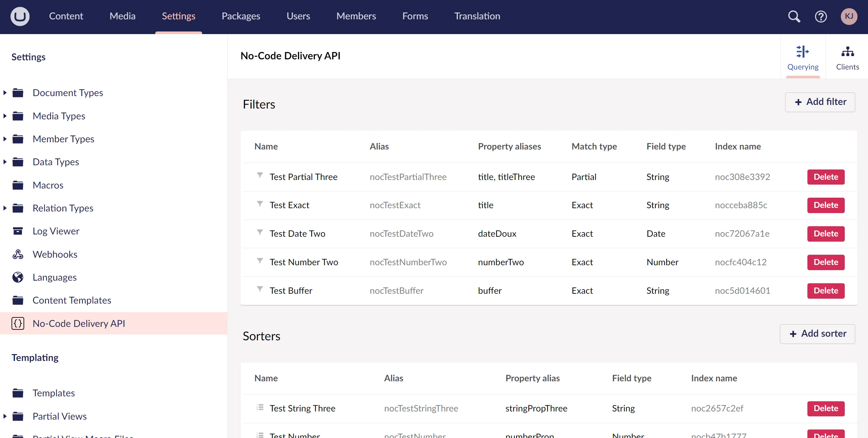Viewport: 868px width, 438px height.
Task: Expand the Document Types tree node
Action: coord(5,92)
